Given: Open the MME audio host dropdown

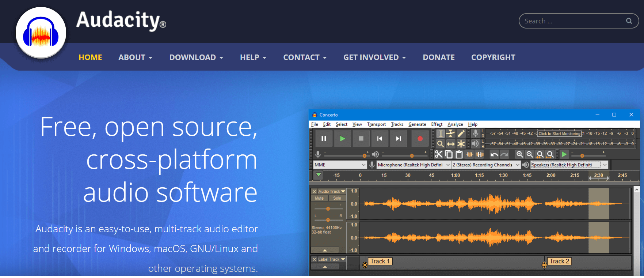Looking at the screenshot, I should 340,165.
